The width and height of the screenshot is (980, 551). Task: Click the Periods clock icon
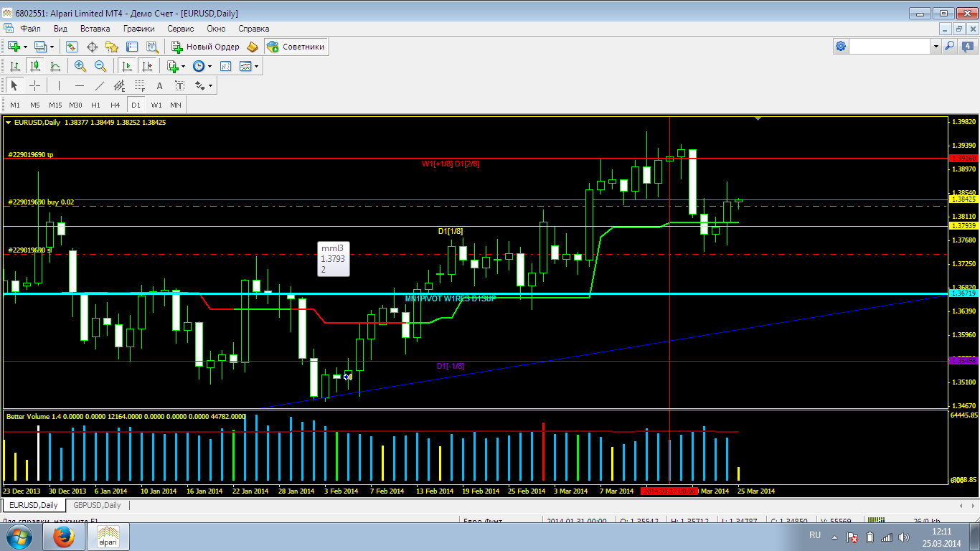click(199, 66)
